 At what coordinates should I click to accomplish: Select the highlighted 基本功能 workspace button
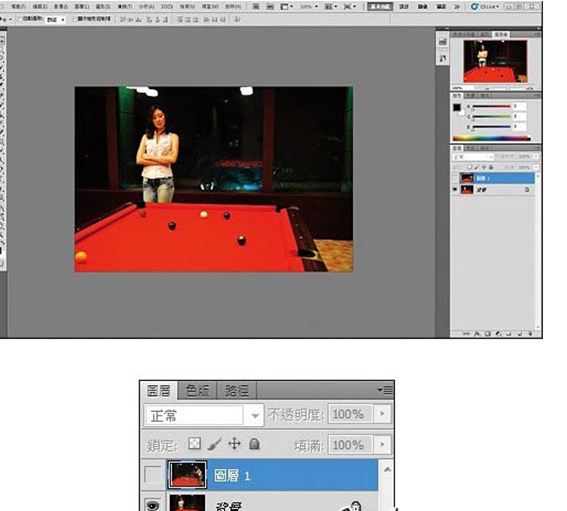[x=380, y=7]
